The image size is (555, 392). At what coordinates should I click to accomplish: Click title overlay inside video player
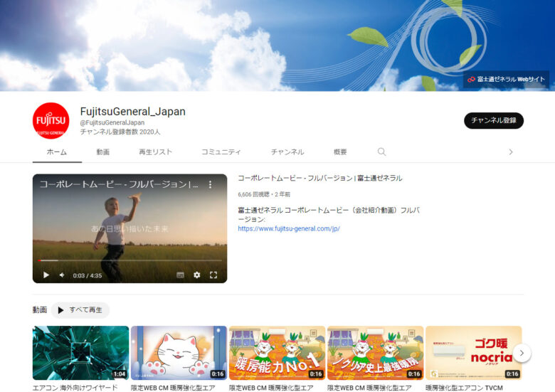click(119, 184)
